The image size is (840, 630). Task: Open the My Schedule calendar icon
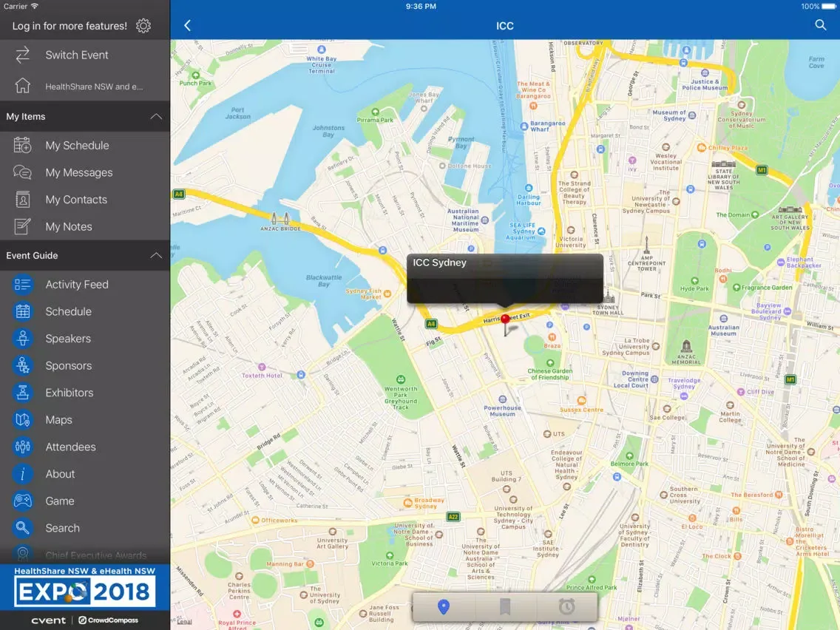pyautogui.click(x=22, y=145)
